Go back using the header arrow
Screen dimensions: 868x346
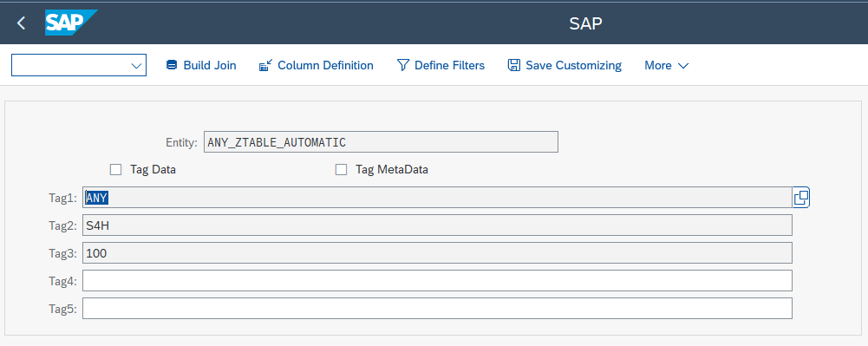click(21, 23)
